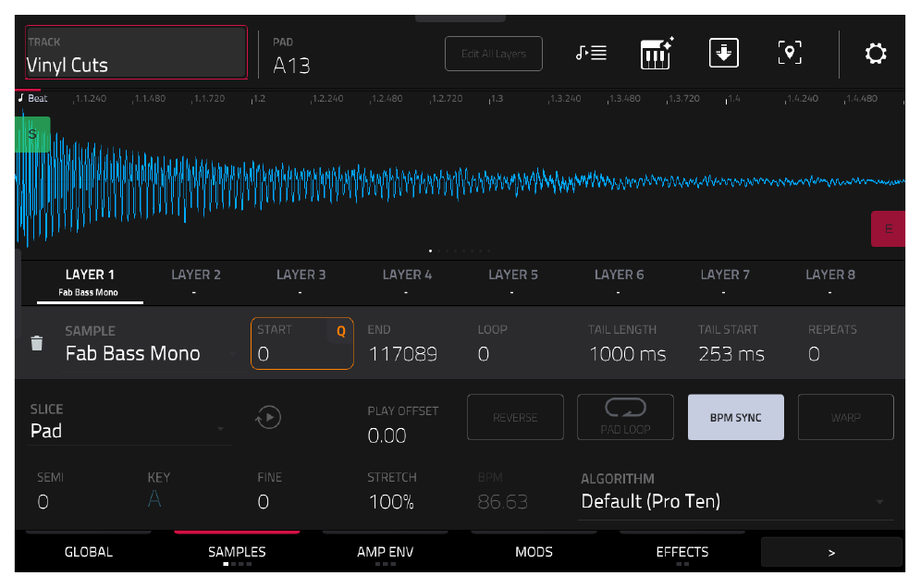921x588 pixels.
Task: Open the Effects tab
Action: click(x=682, y=552)
